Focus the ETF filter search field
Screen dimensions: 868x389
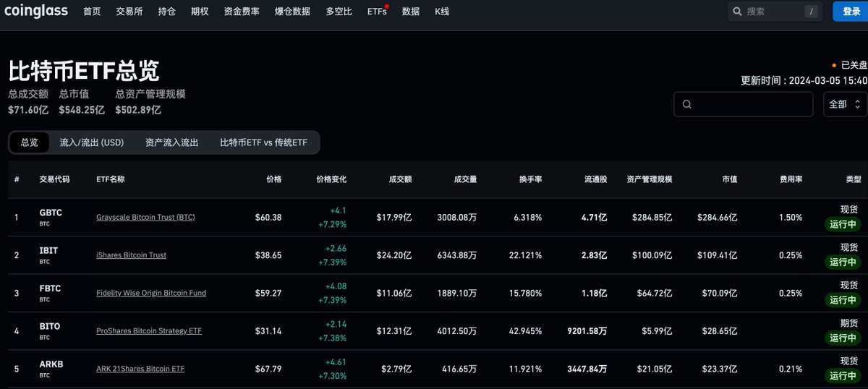[x=744, y=104]
